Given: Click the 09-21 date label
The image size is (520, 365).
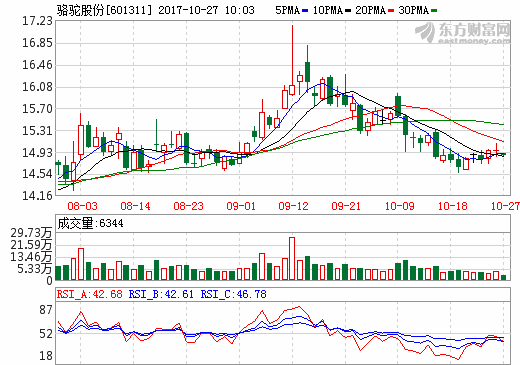Looking at the screenshot, I should pos(346,206).
